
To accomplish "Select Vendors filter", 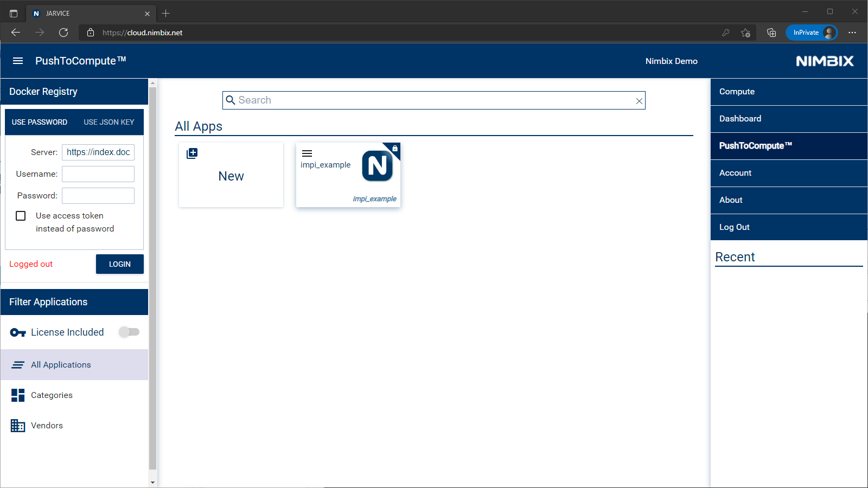I will pos(74,426).
